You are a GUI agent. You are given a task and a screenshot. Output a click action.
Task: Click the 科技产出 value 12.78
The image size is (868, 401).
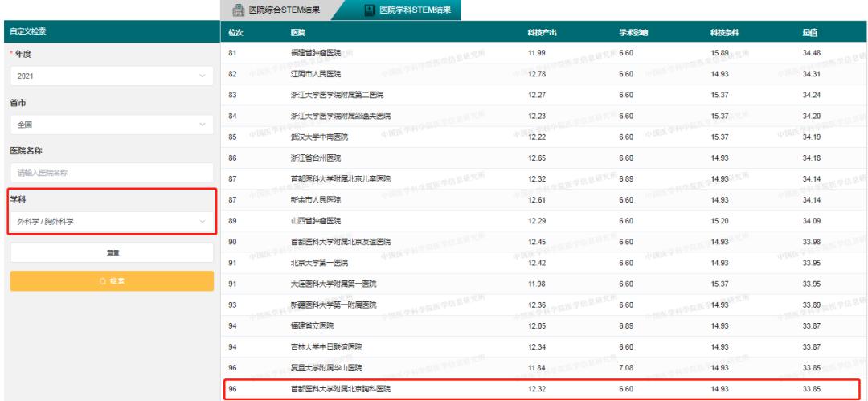coord(537,74)
